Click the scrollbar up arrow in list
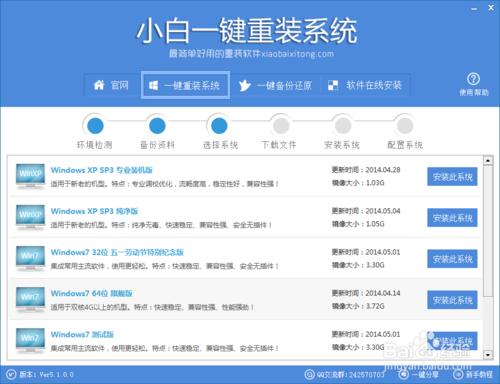Image resolution: width=500 pixels, height=384 pixels. [x=488, y=161]
